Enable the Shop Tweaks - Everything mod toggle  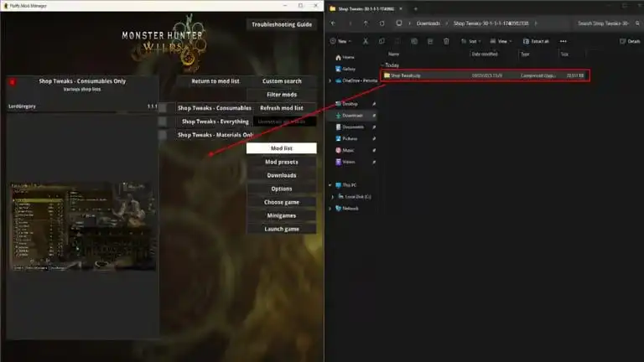[163, 122]
